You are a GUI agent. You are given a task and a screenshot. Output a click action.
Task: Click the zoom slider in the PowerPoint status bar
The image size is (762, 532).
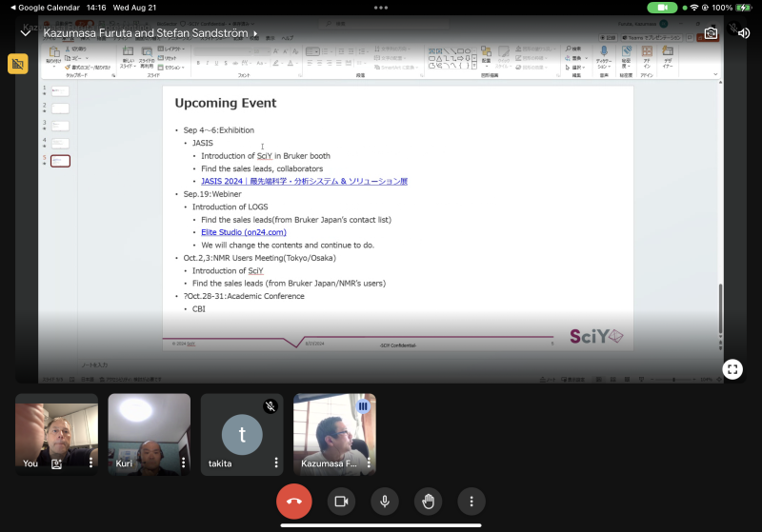tap(673, 380)
